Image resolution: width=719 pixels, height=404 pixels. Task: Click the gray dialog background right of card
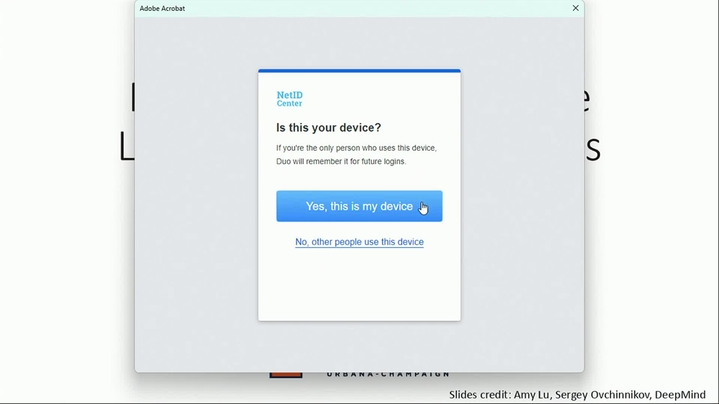[x=522, y=200]
